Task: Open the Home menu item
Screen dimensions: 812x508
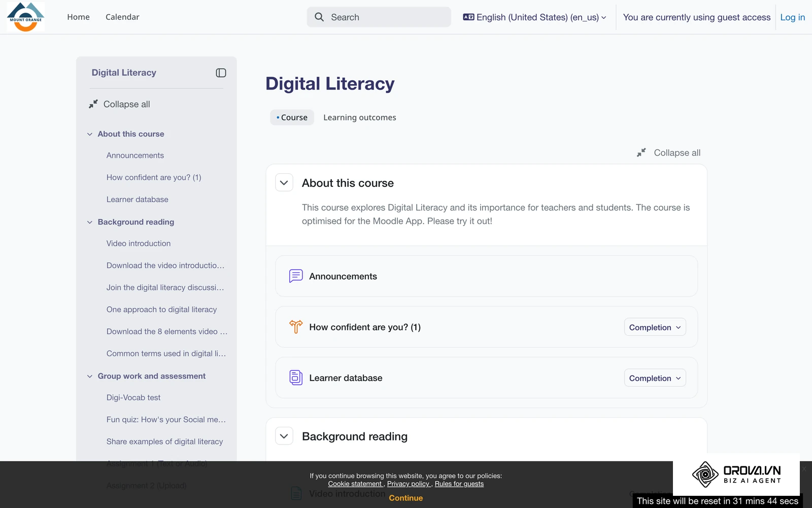Action: (78, 17)
